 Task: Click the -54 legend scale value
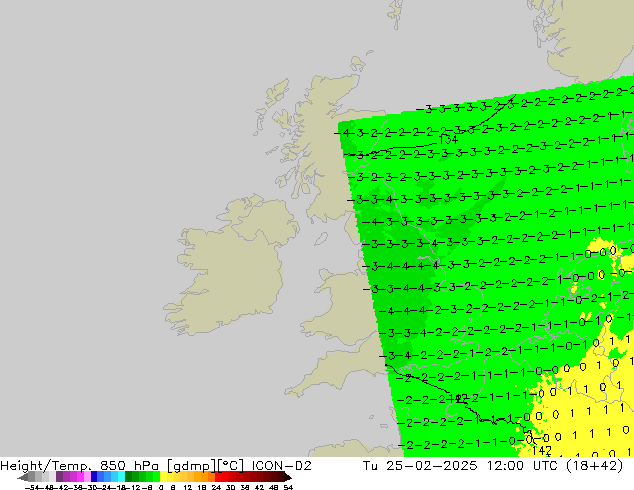pos(32,487)
